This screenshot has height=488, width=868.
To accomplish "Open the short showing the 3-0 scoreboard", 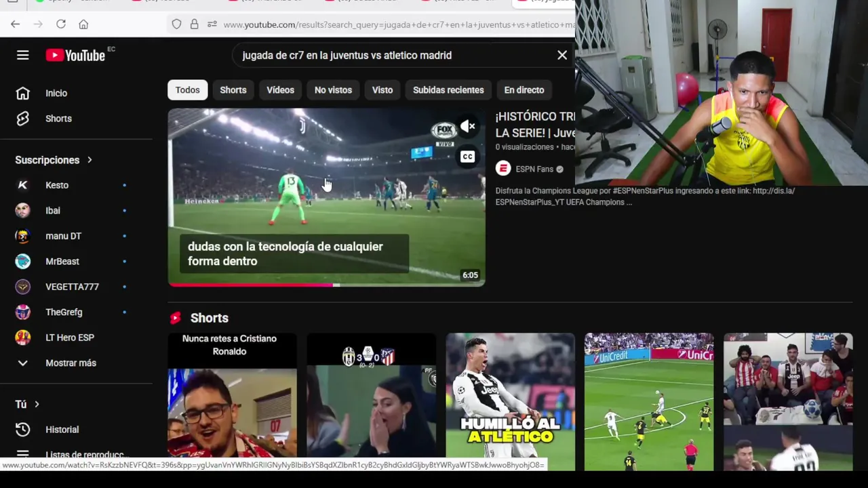I will pyautogui.click(x=371, y=401).
